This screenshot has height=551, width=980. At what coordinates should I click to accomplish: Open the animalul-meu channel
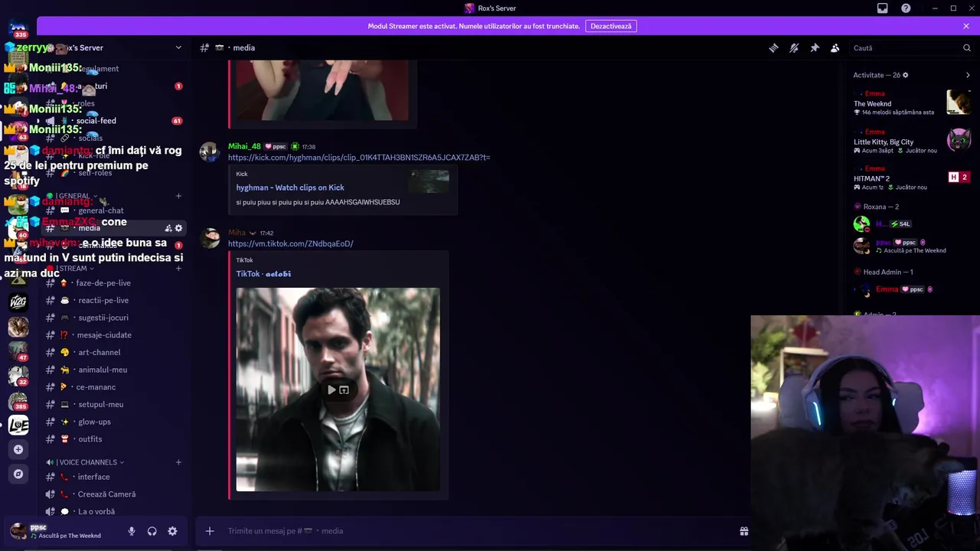(103, 370)
